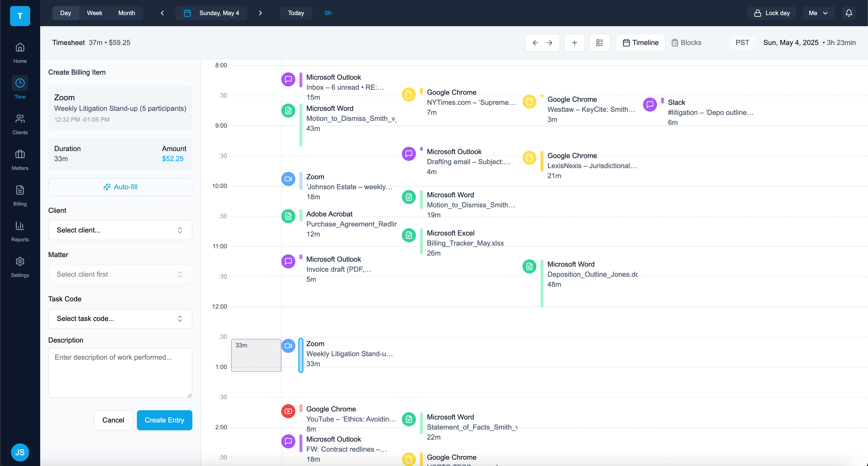
Task: Switch to the Week view tab
Action: (94, 13)
